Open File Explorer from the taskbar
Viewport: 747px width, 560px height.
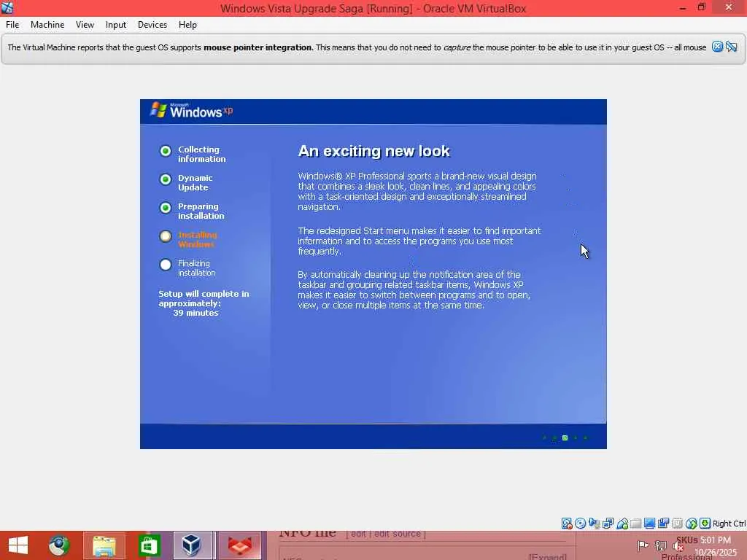[x=104, y=545]
